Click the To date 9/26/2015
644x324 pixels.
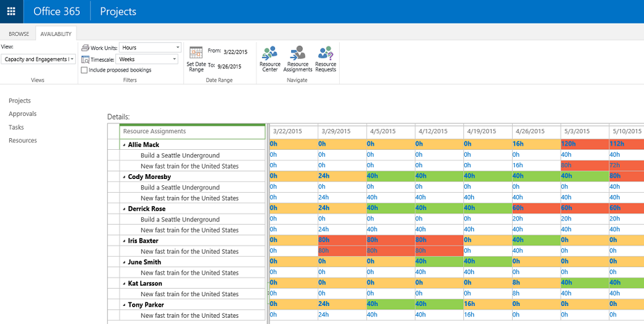[x=229, y=67]
